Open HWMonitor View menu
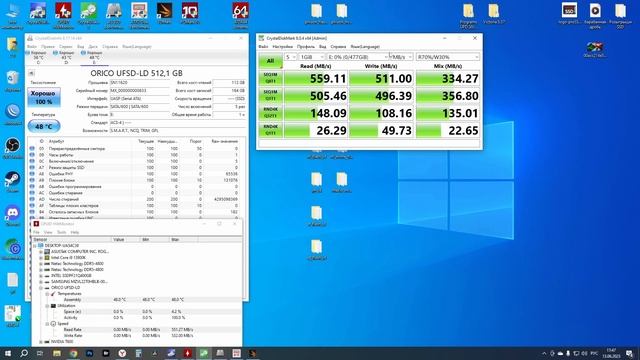This screenshot has width=640, height=360. point(48,232)
